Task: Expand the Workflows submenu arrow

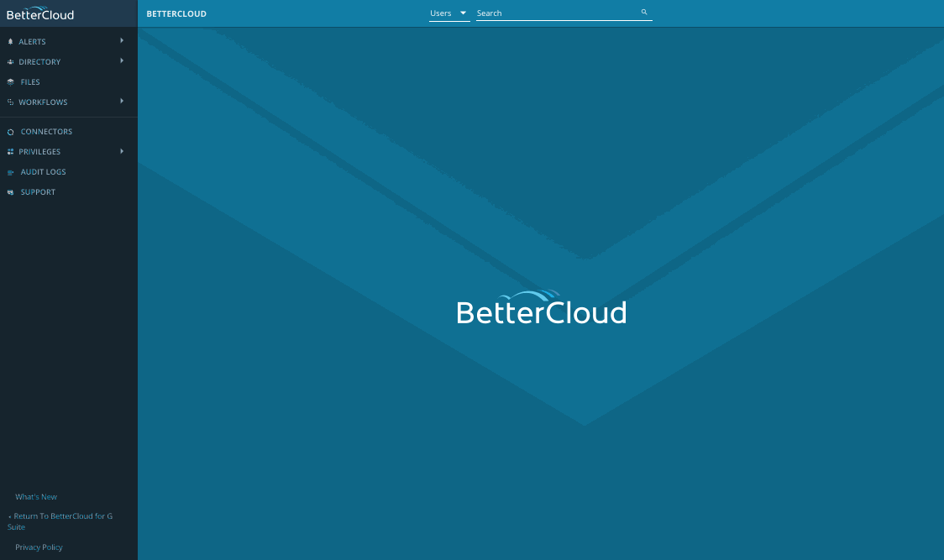Action: pos(122,101)
